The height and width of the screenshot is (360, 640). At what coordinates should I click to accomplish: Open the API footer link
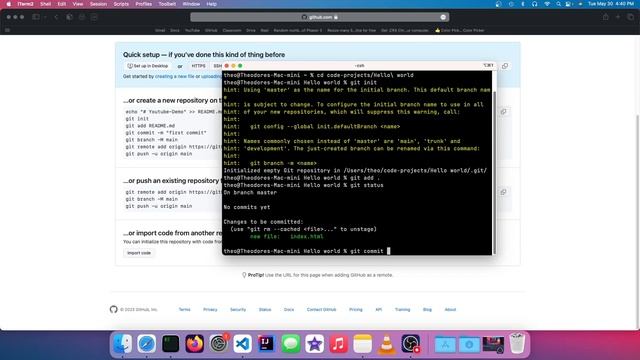(x=378, y=309)
